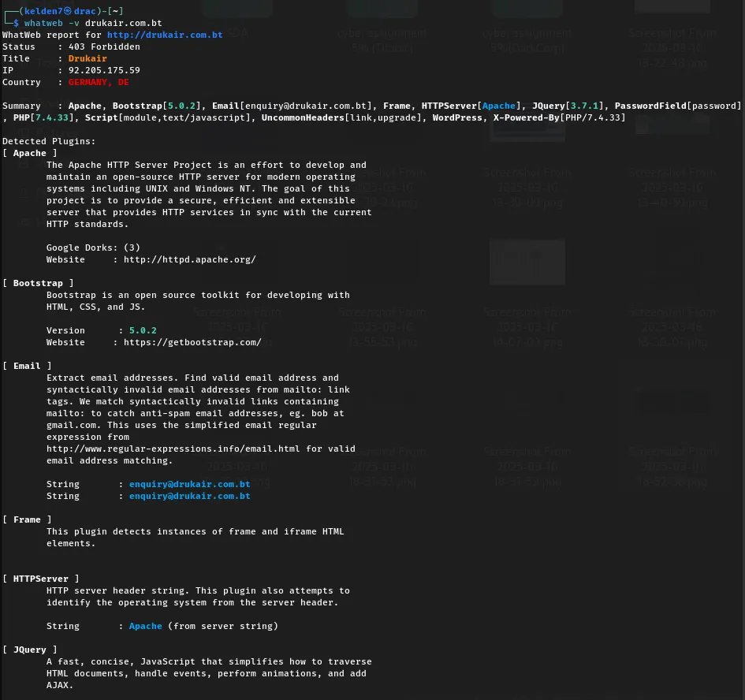Click 'Screenshot From 2025-03-10 13-22-48.png' in background window
The height and width of the screenshot is (700, 745).
672,48
